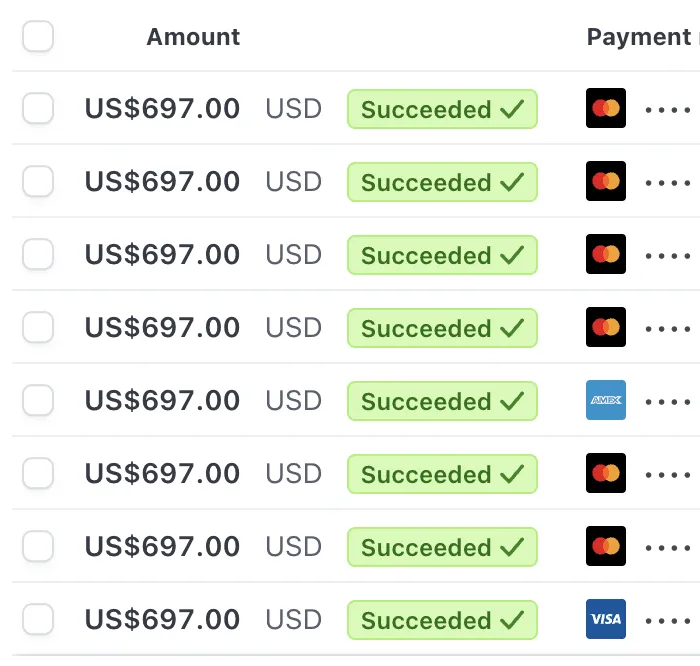Click the Mastercard icon in the second row
This screenshot has height=666, width=700.
[606, 181]
